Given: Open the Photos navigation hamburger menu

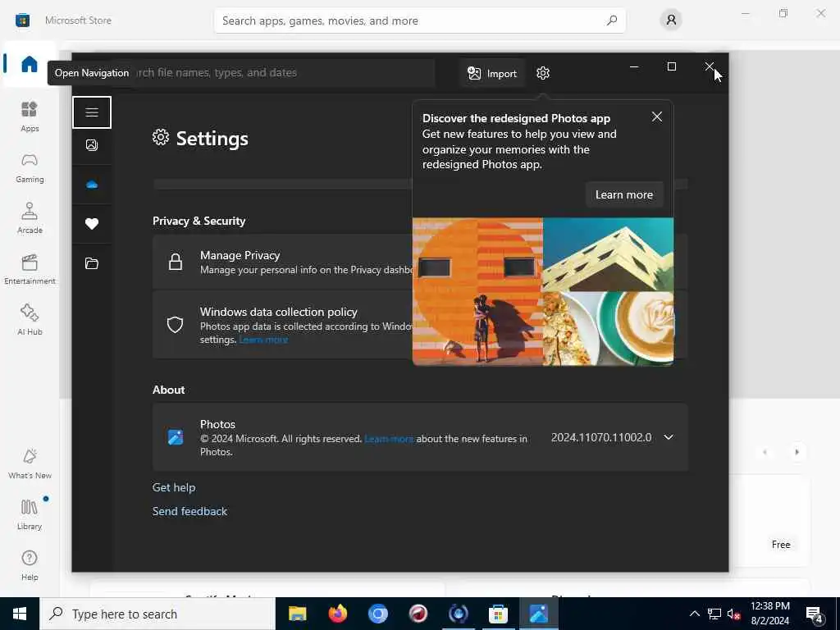Looking at the screenshot, I should click(92, 112).
